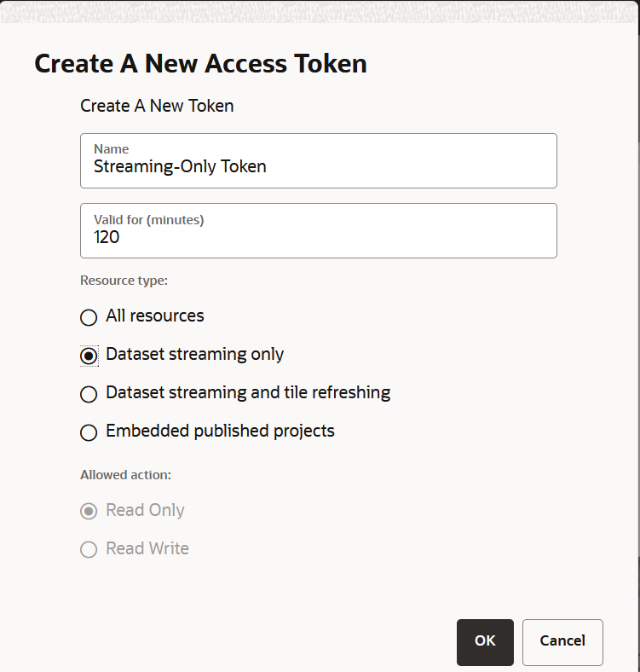
Task: Pick the Embedded published projects radio button
Action: pyautogui.click(x=89, y=432)
